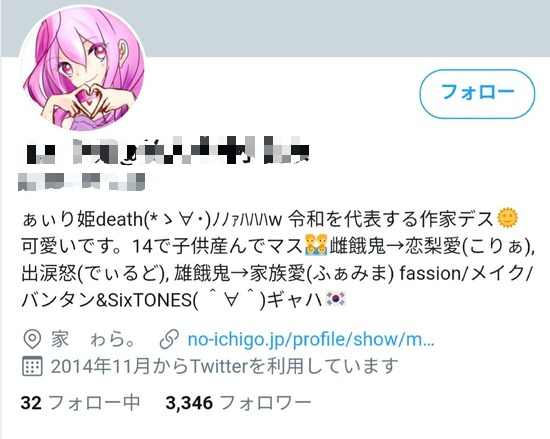Click the pixelated display name
This screenshot has height=439, width=550.
[168, 151]
